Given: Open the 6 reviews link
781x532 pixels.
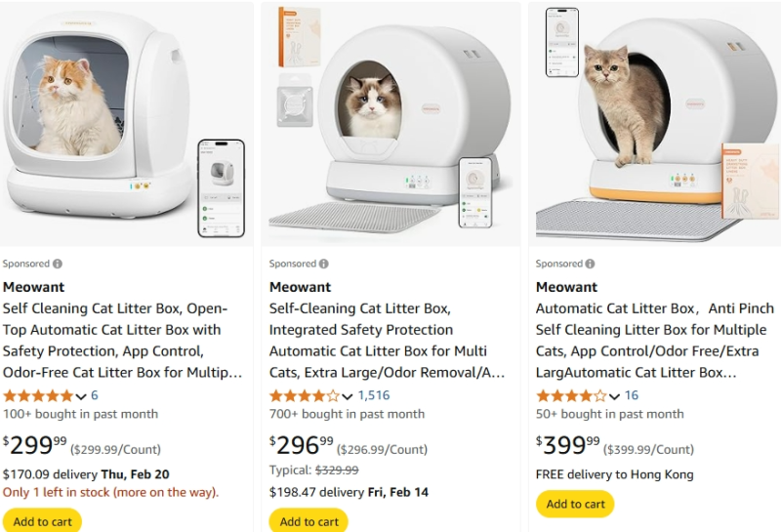Looking at the screenshot, I should pyautogui.click(x=94, y=395).
